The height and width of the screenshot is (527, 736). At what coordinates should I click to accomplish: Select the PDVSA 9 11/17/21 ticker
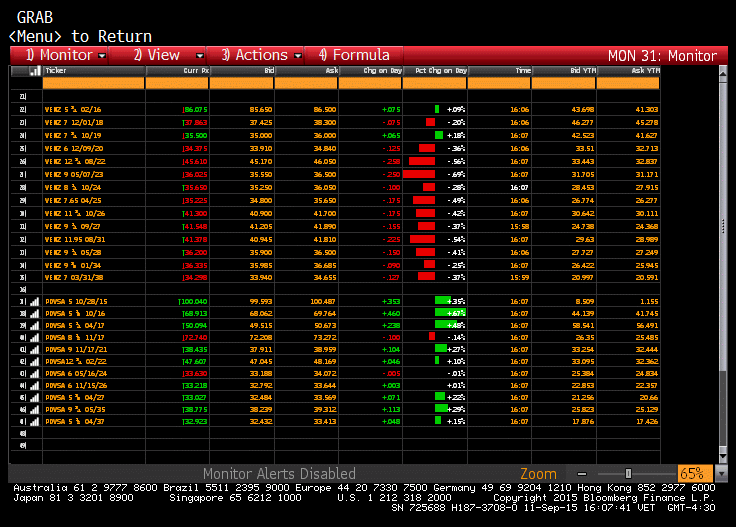pos(77,350)
